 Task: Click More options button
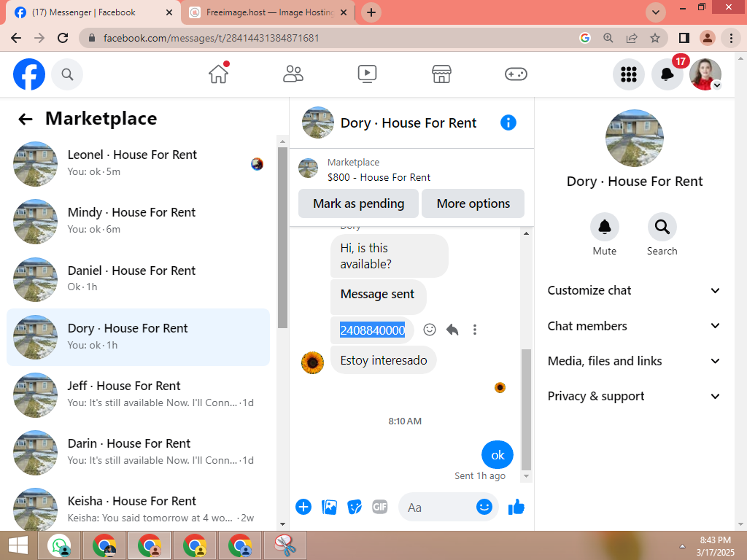(x=473, y=203)
